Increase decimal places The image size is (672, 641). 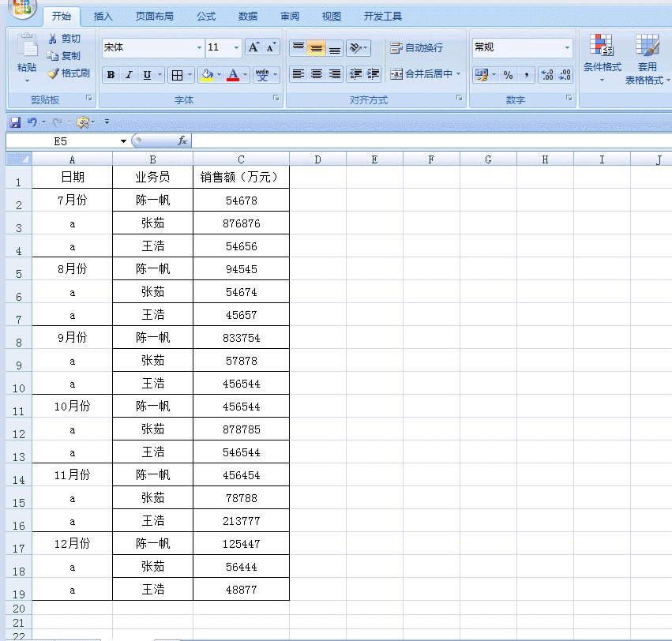pos(547,75)
